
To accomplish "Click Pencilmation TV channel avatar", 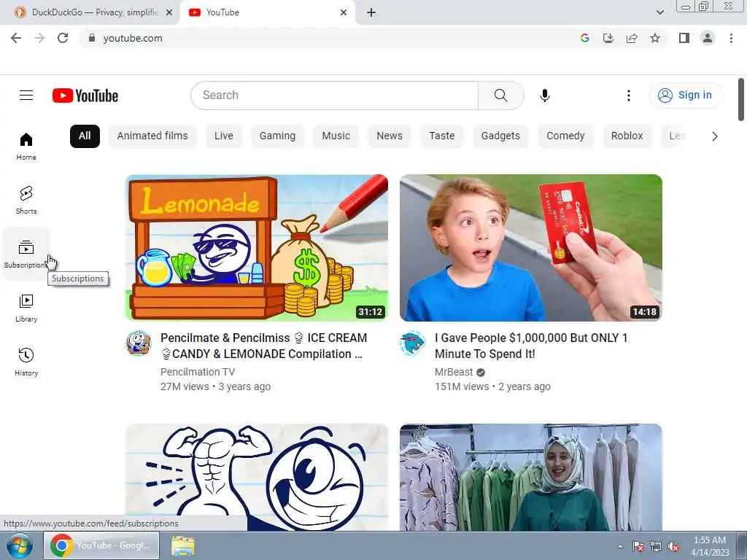I will 138,343.
